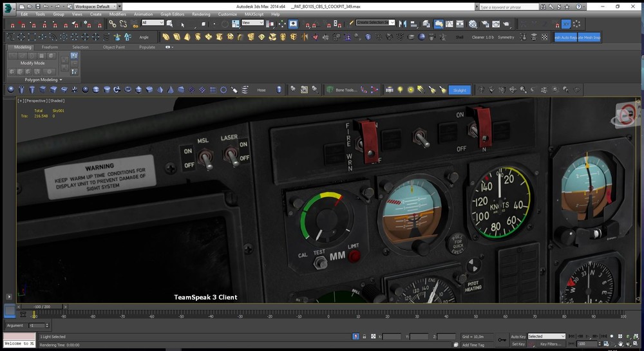Click the Select and Link chain icon
This screenshot has height=351, width=644.
[113, 23]
